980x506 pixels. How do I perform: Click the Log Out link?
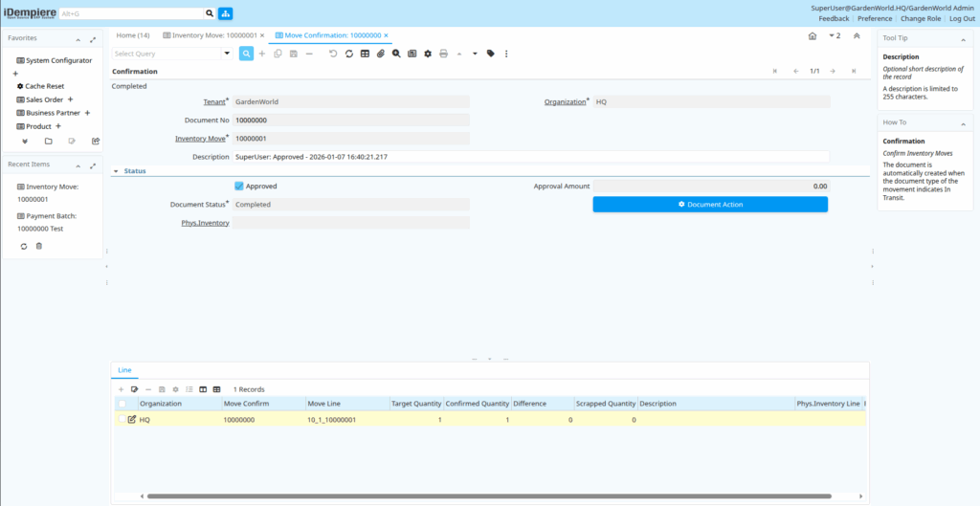point(962,19)
